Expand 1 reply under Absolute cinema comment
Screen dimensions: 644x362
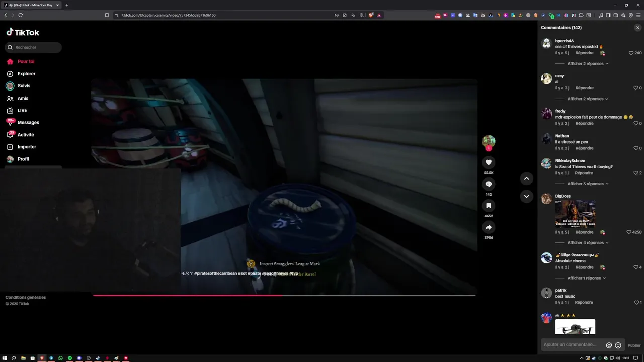587,278
